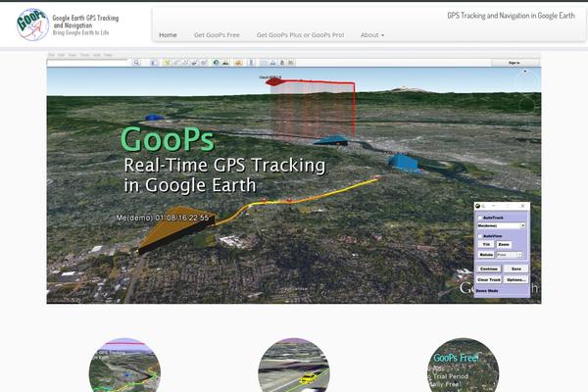
Task: Open the Options... dialog
Action: 516,279
